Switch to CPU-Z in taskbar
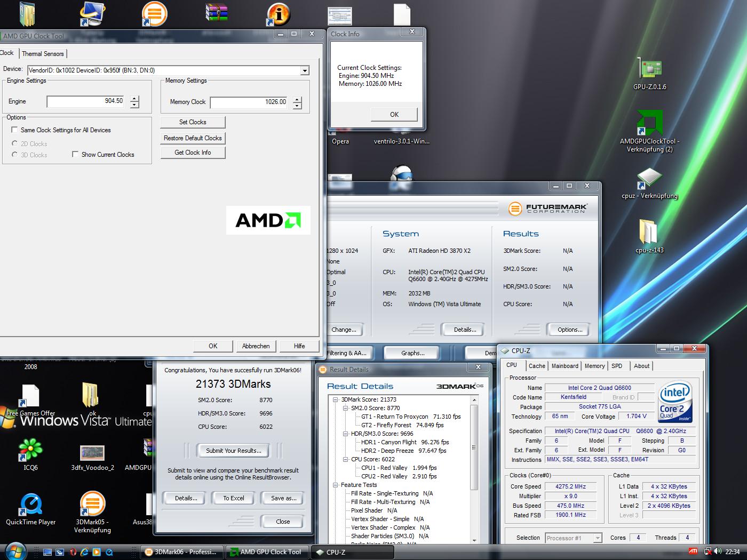Image resolution: width=747 pixels, height=560 pixels. click(x=353, y=552)
